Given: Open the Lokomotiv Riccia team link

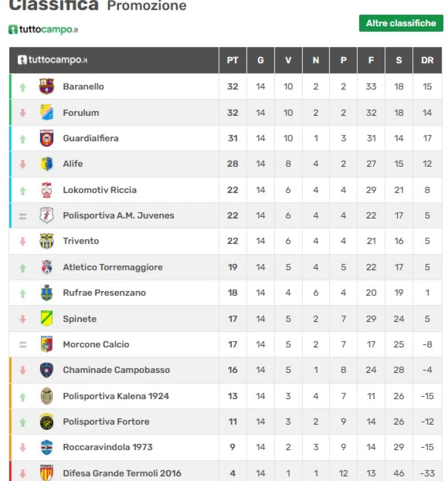Looking at the screenshot, I should (100, 190).
